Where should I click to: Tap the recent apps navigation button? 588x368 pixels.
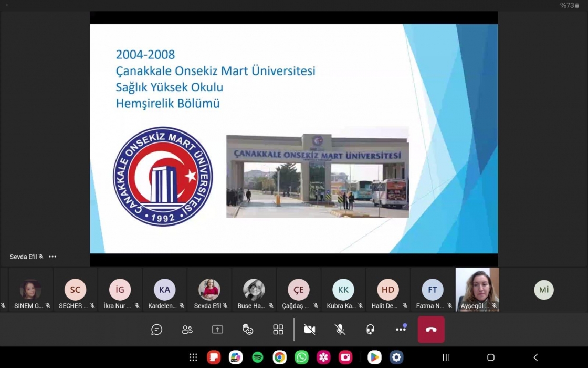[446, 357]
